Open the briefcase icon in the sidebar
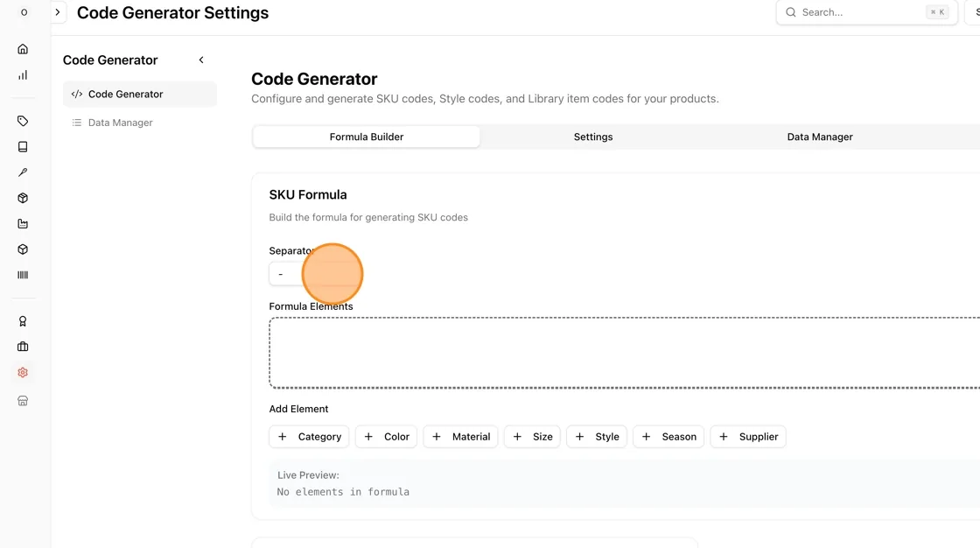This screenshot has height=548, width=980. [x=23, y=347]
